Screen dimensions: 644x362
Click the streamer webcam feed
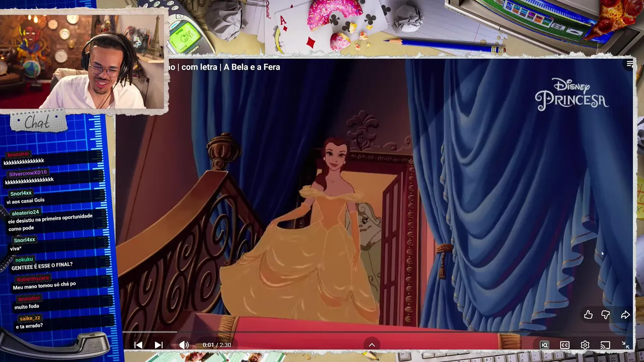click(82, 61)
